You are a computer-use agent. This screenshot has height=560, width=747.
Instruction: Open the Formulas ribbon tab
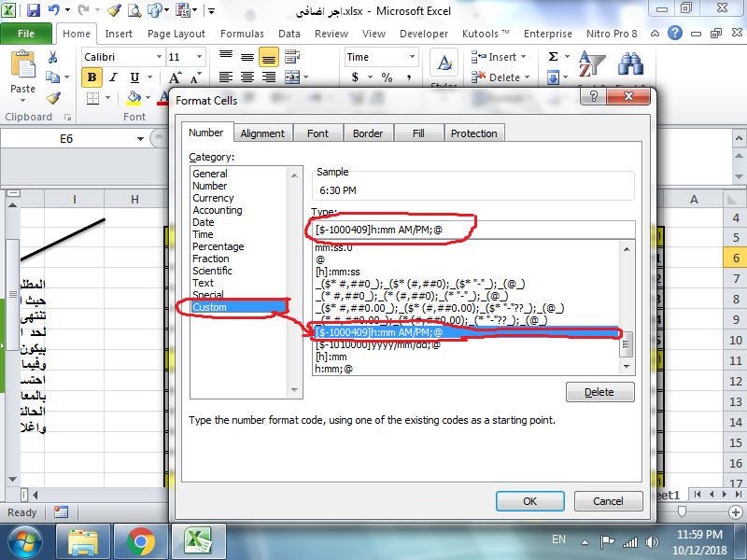(x=242, y=34)
